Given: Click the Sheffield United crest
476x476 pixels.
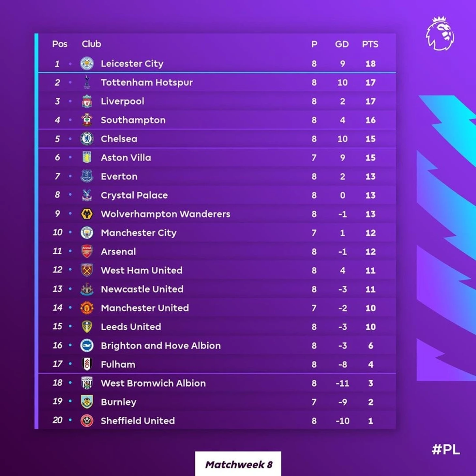Looking at the screenshot, I should point(87,421).
